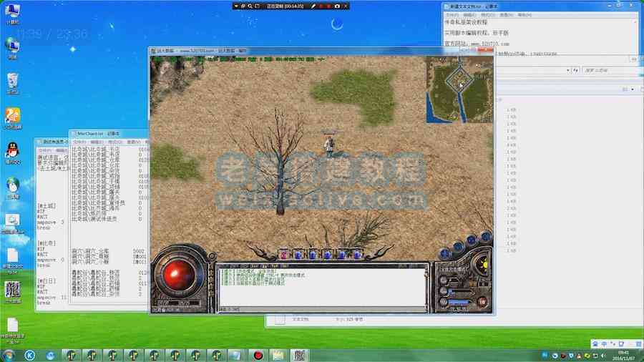Image resolution: width=644 pixels, height=362 pixels.
Task: Expand the Explorer address bar dropdown
Action: tap(568, 71)
